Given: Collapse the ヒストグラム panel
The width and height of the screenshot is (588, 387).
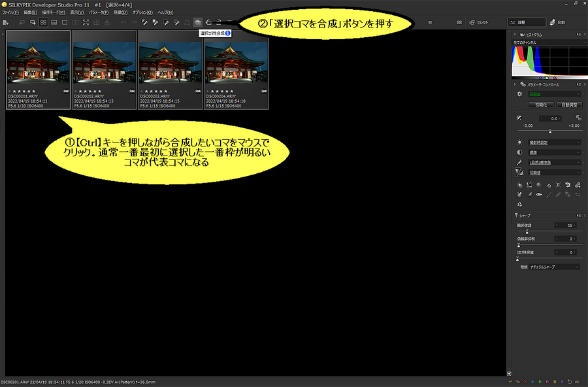Looking at the screenshot, I should click(516, 34).
